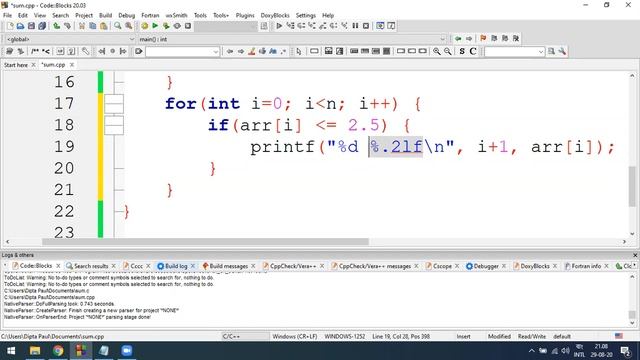This screenshot has width=640, height=360.
Task: Switch to the Start here tab
Action: click(x=16, y=65)
